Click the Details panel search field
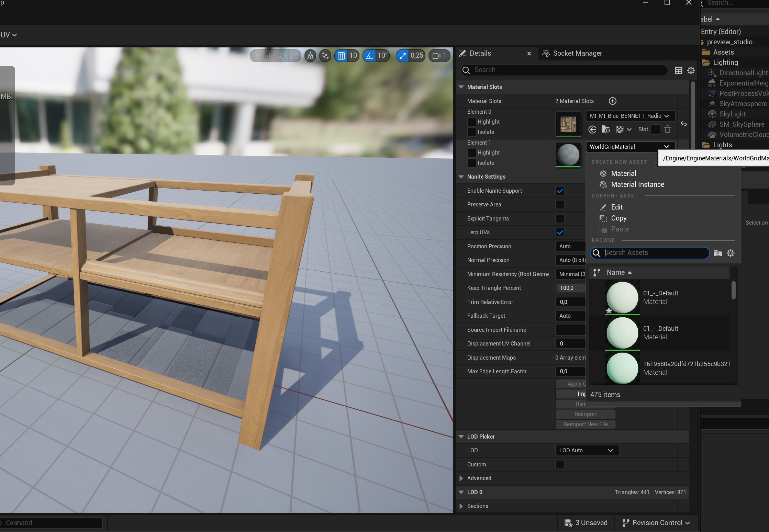 coord(564,70)
